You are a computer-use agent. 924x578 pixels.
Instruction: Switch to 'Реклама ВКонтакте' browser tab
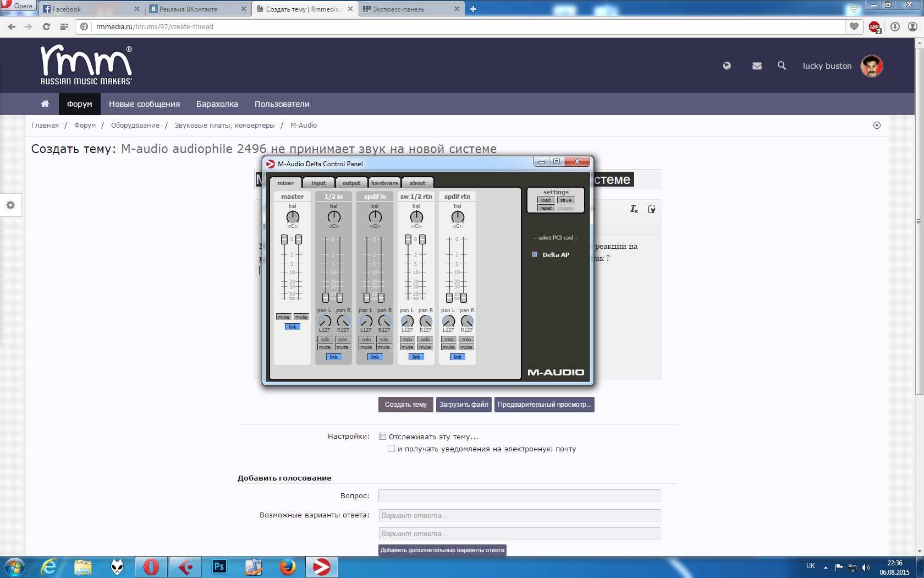[198, 9]
